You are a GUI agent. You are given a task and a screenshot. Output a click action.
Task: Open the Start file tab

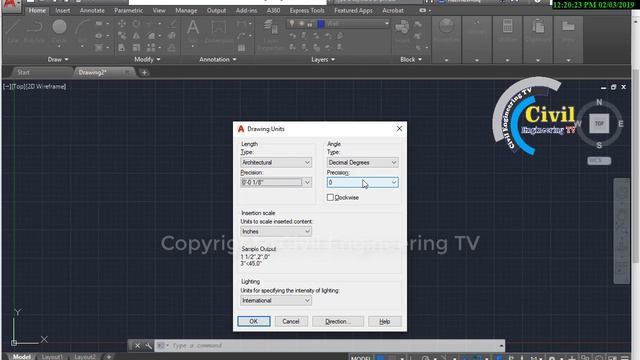point(24,72)
